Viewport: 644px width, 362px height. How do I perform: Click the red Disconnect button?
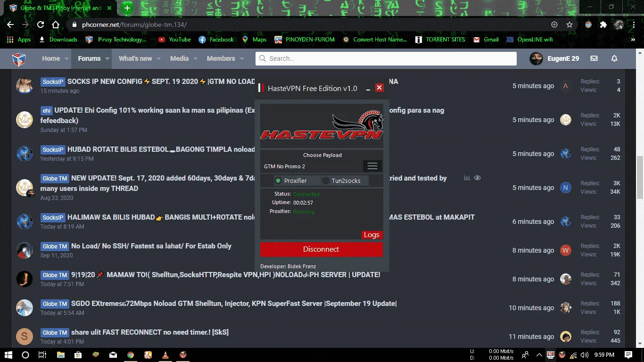coord(321,249)
